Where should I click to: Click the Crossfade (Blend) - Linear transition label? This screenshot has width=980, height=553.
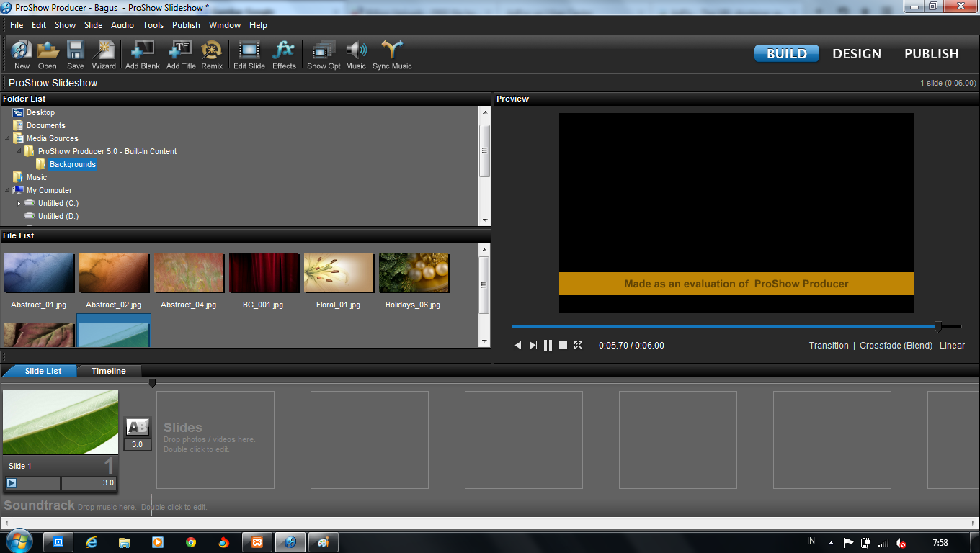(x=912, y=346)
